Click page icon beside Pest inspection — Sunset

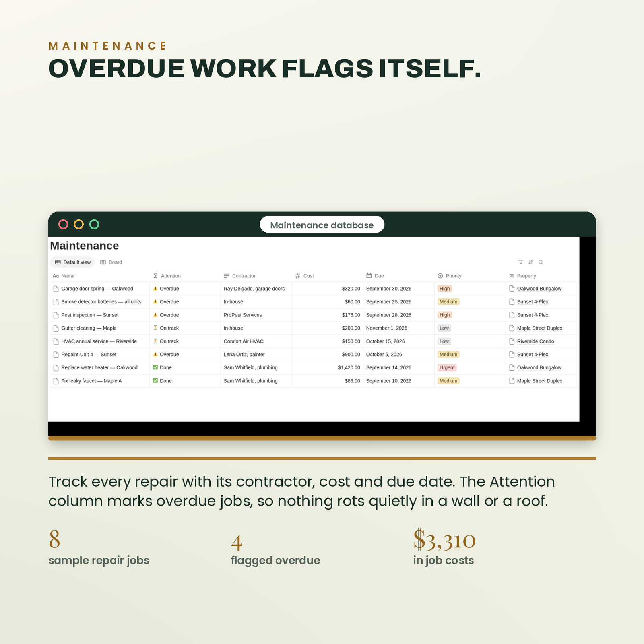point(56,315)
